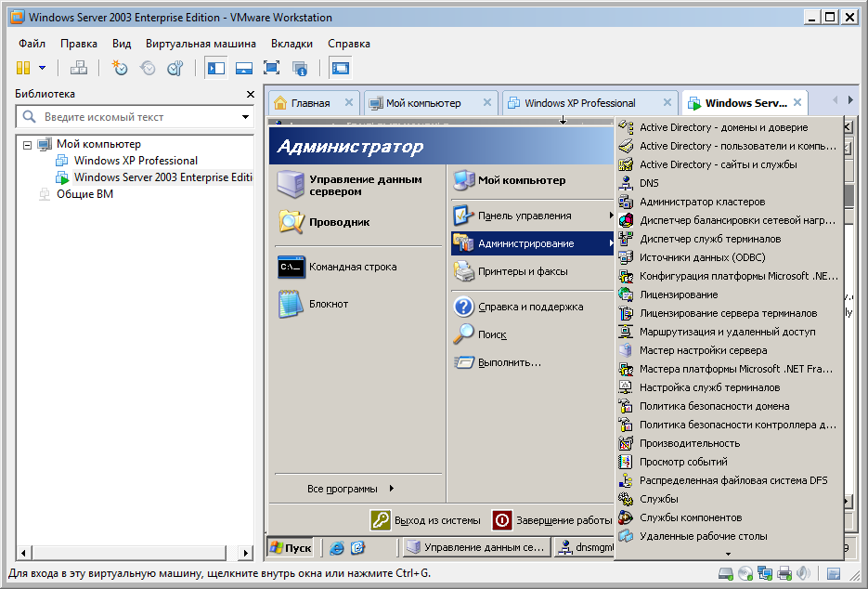Open the Справка menu in VMware
Screen dimensions: 868x589
coord(349,44)
